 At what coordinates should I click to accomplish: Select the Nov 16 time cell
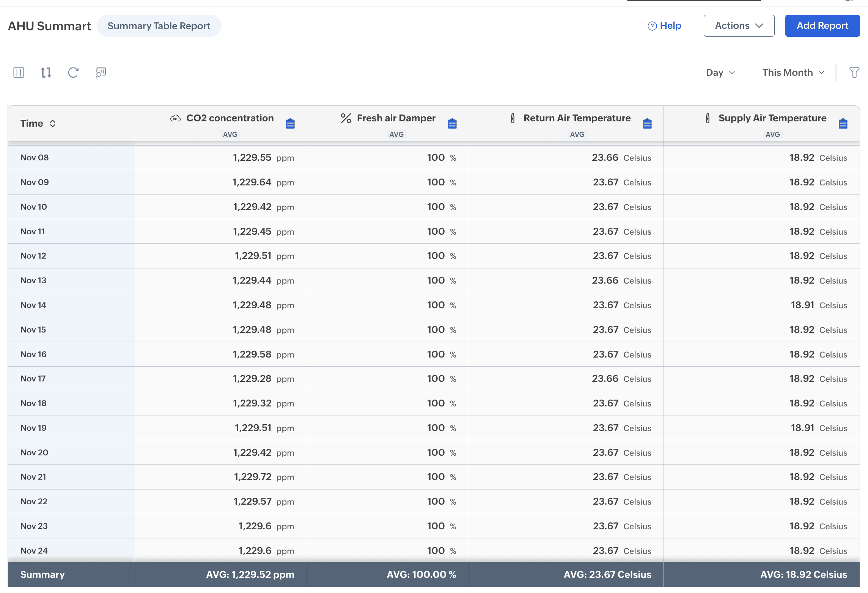[33, 354]
